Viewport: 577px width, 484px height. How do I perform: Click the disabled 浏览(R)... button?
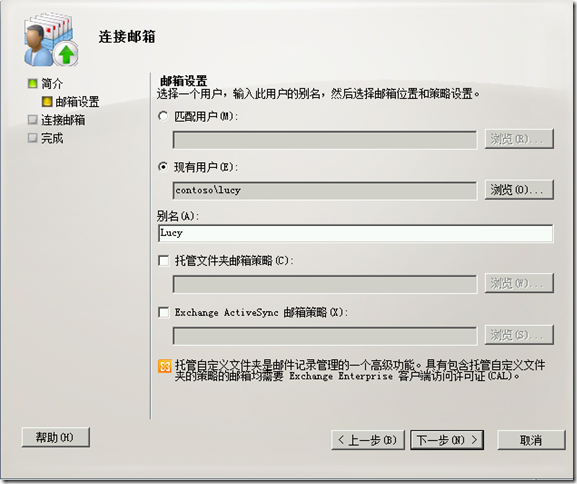[x=519, y=139]
